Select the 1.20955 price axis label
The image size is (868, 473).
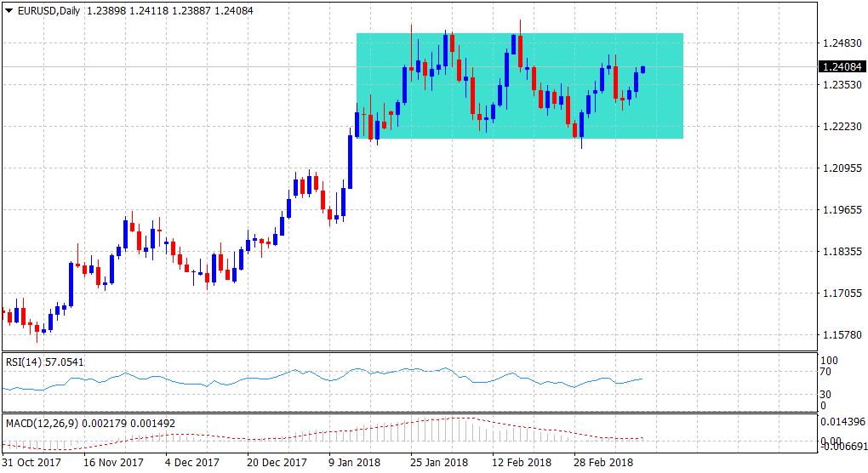click(842, 168)
